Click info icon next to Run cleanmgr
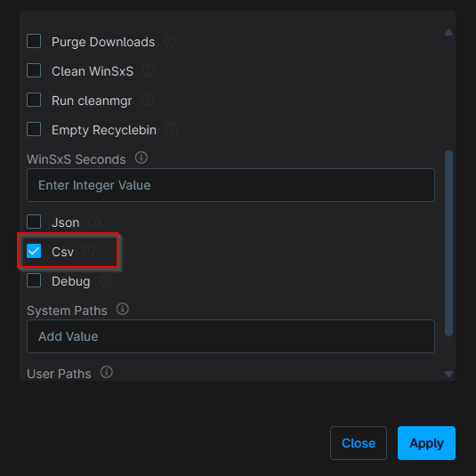This screenshot has width=476, height=476. click(148, 100)
